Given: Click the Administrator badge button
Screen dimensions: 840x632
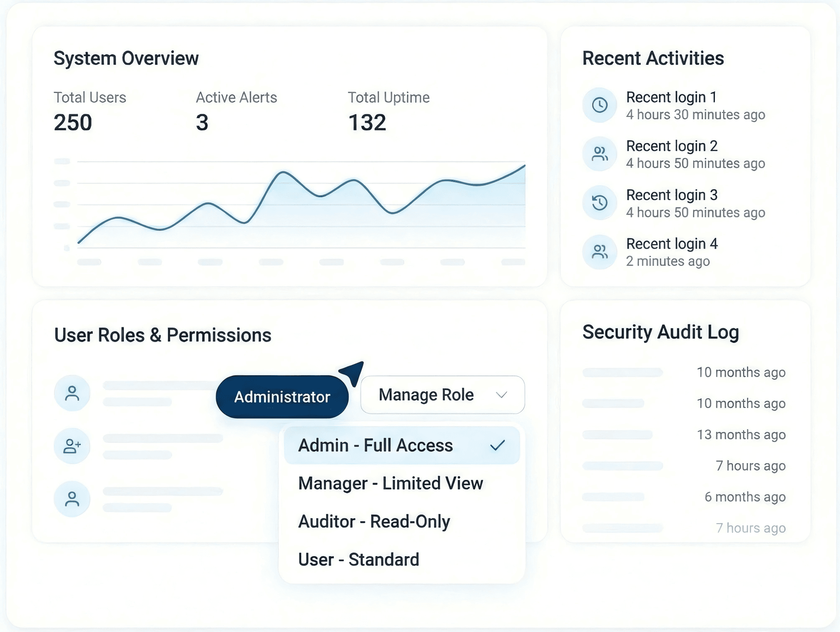Looking at the screenshot, I should point(282,397).
